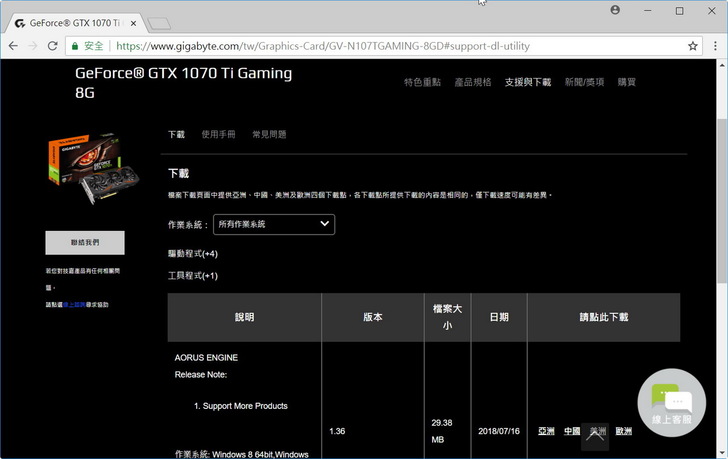Click the 2018/07/16 date cell

pos(499,431)
